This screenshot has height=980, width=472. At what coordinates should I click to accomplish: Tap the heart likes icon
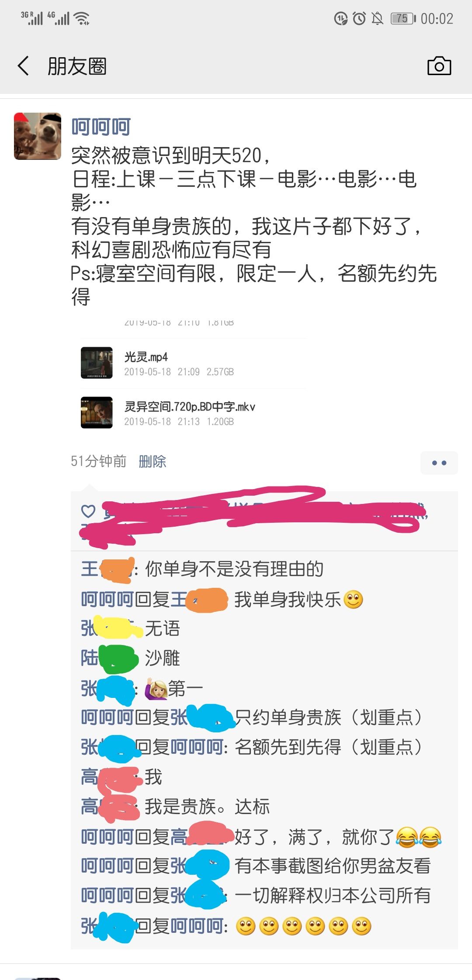tap(88, 511)
